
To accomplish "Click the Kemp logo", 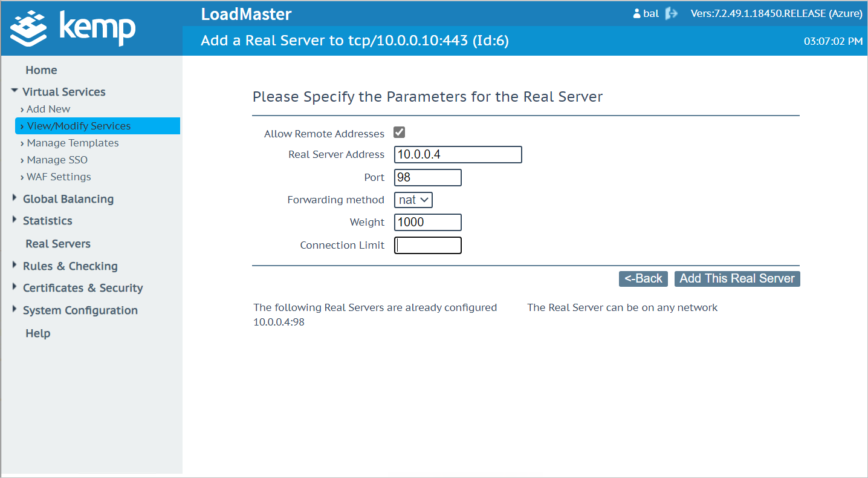I will tap(73, 28).
